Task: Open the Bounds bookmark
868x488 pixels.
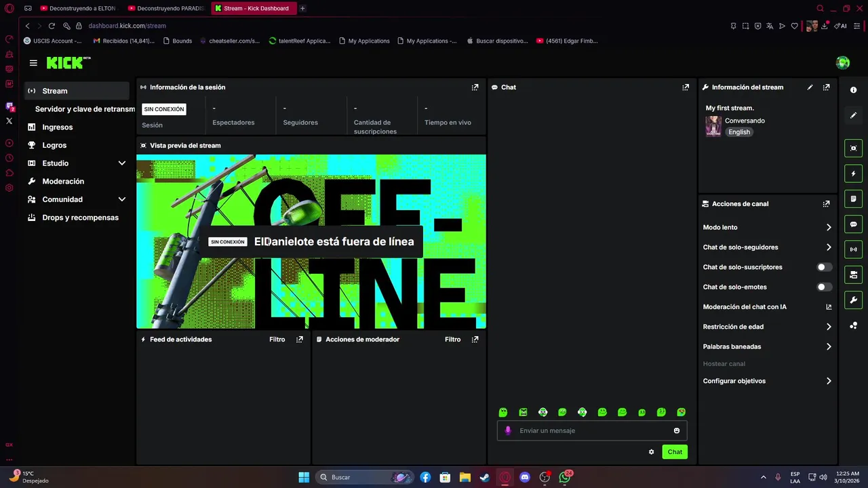Action: (178, 41)
